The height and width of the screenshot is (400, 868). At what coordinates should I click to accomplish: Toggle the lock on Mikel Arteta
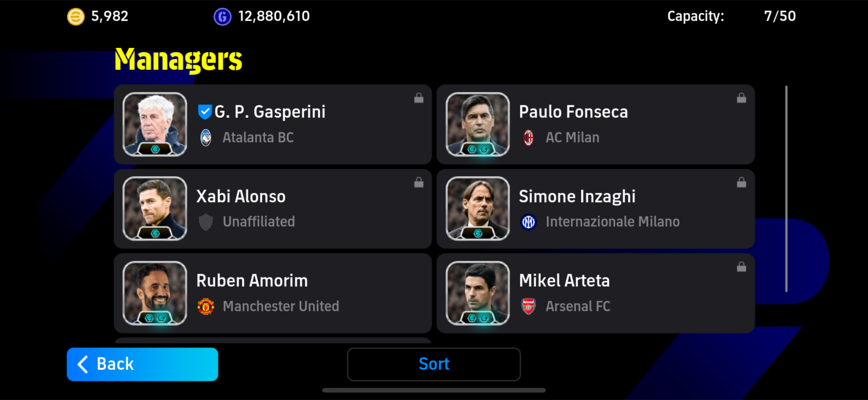pos(742,267)
